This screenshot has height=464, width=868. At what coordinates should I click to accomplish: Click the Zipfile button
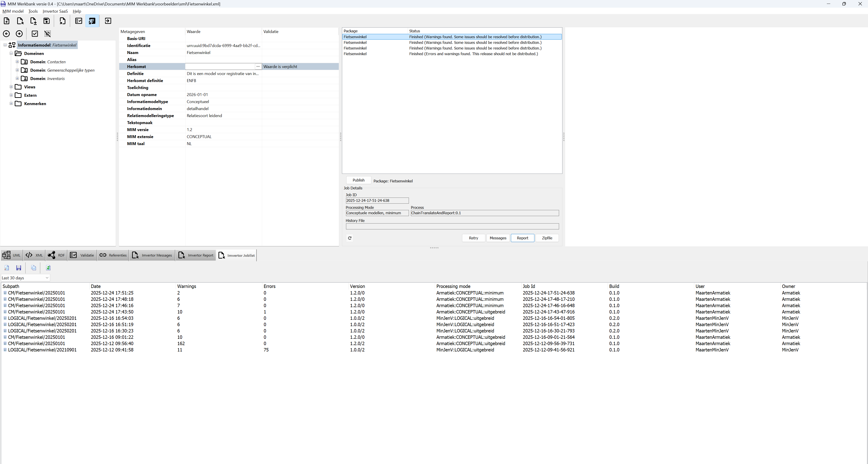point(547,238)
